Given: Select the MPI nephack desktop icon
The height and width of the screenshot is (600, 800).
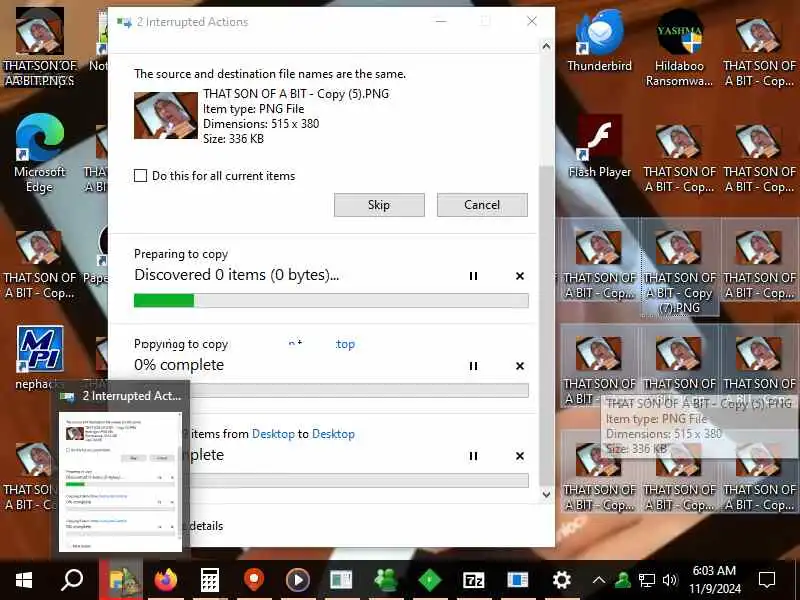Looking at the screenshot, I should tap(40, 357).
